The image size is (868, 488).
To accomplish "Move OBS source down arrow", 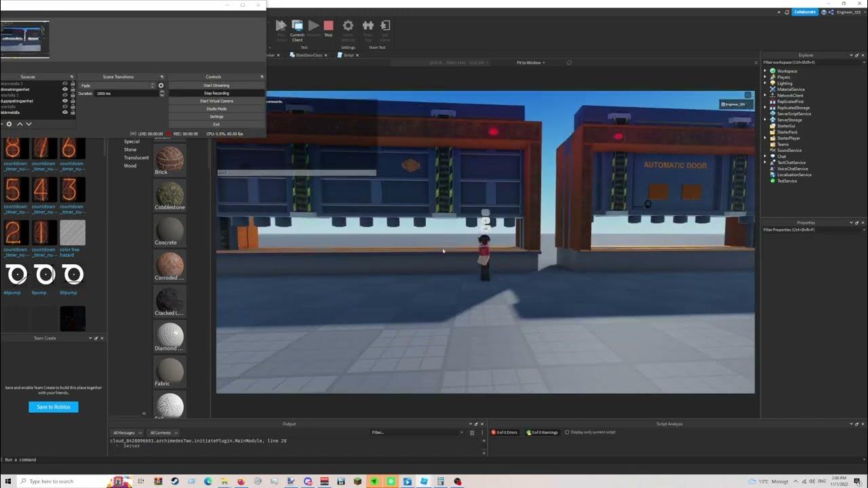I will 28,124.
